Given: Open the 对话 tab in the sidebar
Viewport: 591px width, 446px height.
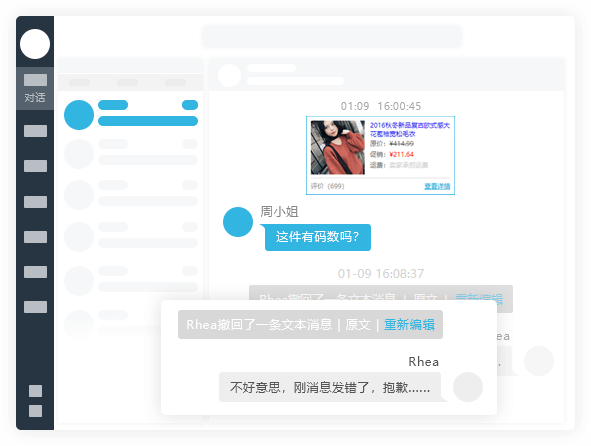Looking at the screenshot, I should click(35, 89).
